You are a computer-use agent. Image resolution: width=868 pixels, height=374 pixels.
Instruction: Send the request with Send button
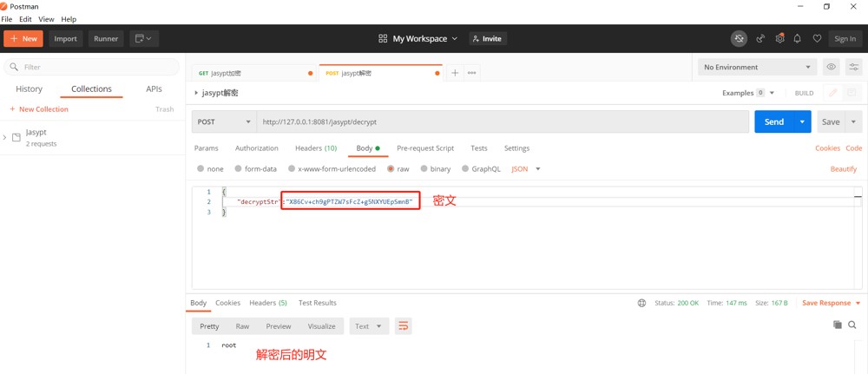(774, 121)
